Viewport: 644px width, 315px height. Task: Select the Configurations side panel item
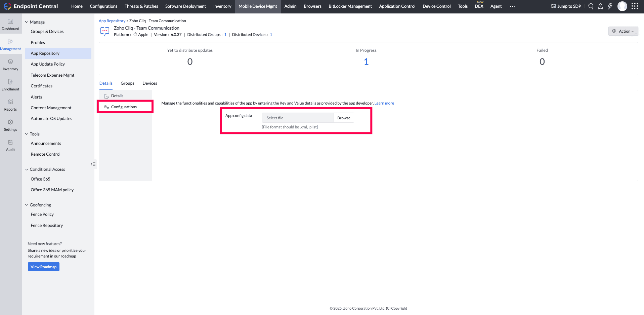tap(125, 107)
